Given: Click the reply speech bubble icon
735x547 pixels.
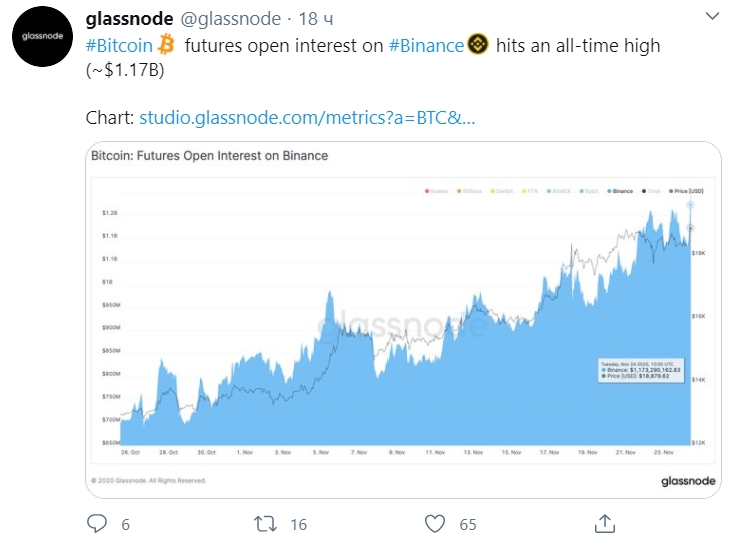Looking at the screenshot, I should tap(97, 524).
